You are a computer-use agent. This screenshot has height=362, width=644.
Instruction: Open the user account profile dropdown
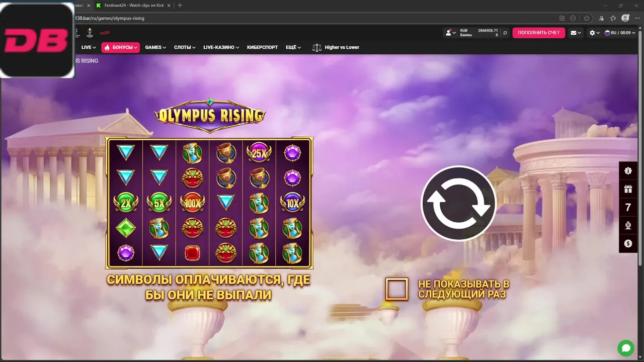[x=450, y=33]
